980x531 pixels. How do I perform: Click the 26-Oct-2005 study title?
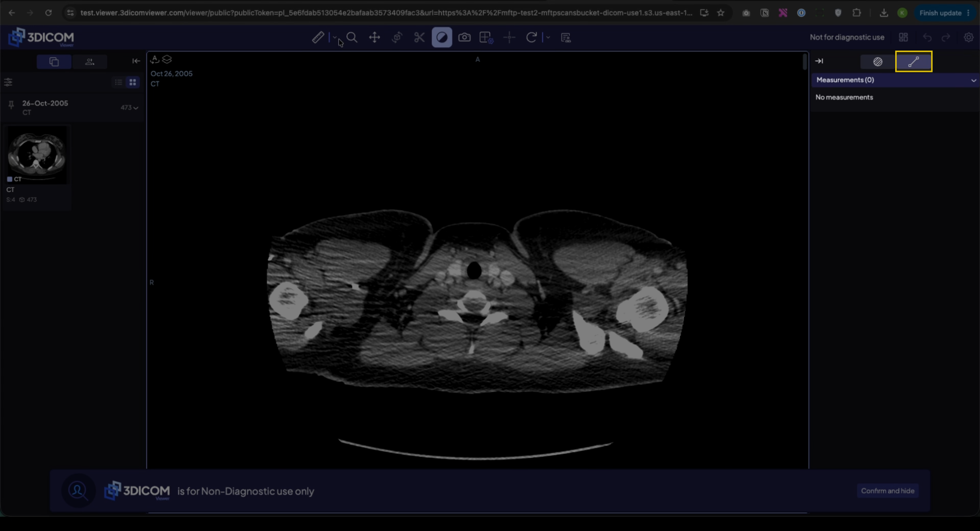tap(45, 103)
